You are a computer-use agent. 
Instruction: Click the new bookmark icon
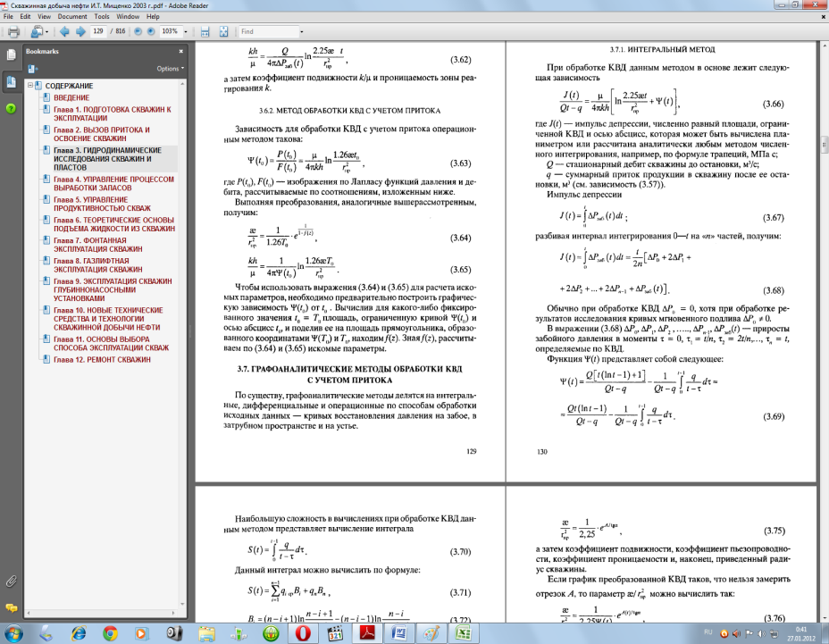coord(33,69)
